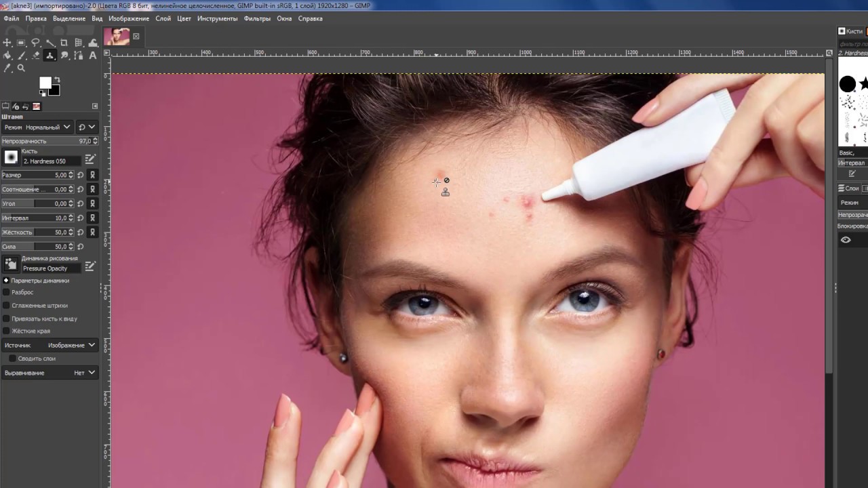Open the foreground color white swatch
868x488 pixels.
45,82
